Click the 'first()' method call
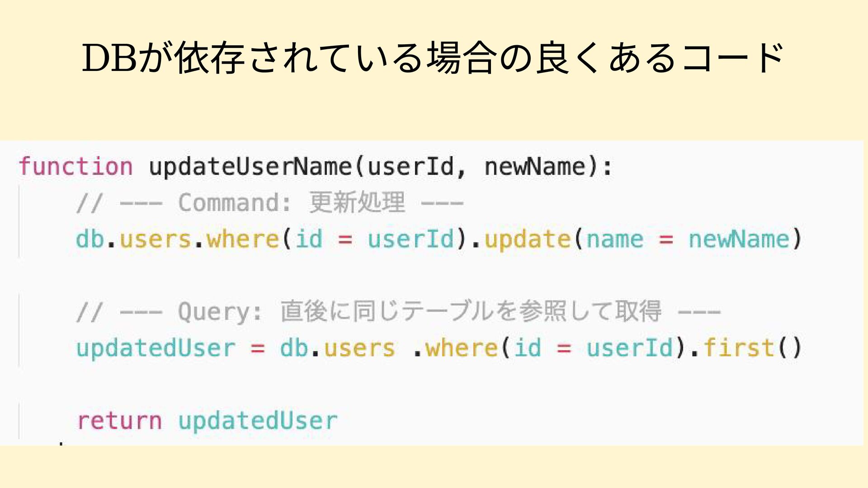The height and width of the screenshot is (488, 868). (753, 348)
